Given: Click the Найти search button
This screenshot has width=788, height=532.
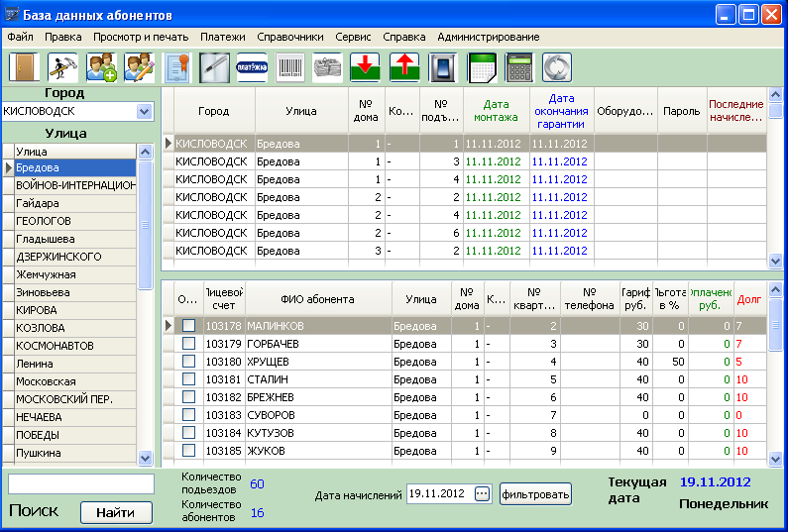Looking at the screenshot, I should [x=116, y=512].
